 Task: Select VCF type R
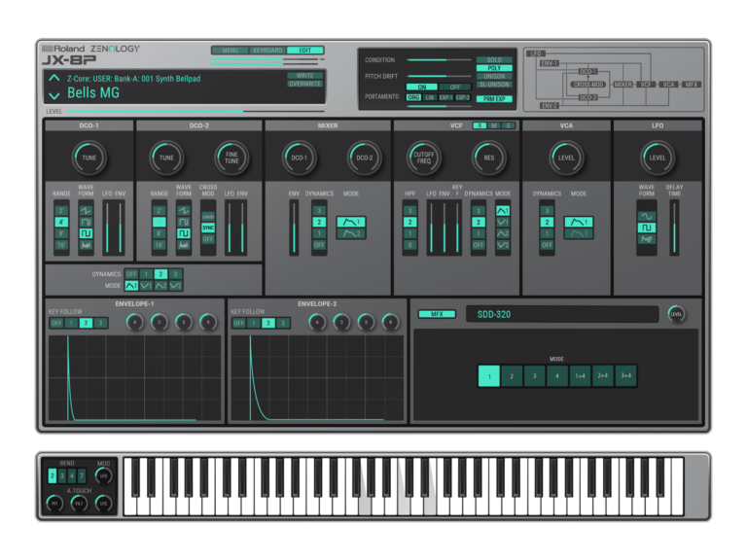[480, 125]
